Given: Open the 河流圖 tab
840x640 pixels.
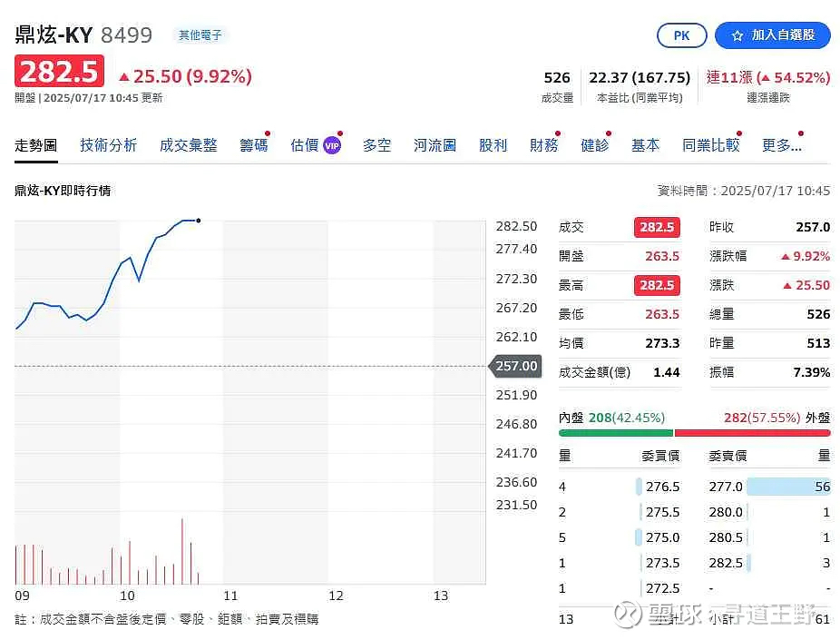Looking at the screenshot, I should 435,145.
